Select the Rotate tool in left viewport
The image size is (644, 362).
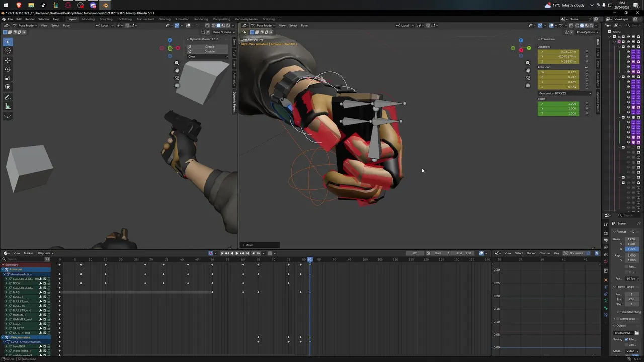(x=8, y=69)
